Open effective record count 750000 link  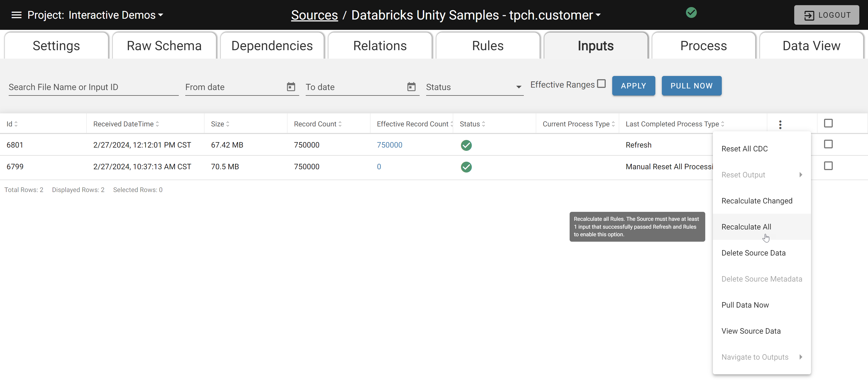tap(389, 145)
